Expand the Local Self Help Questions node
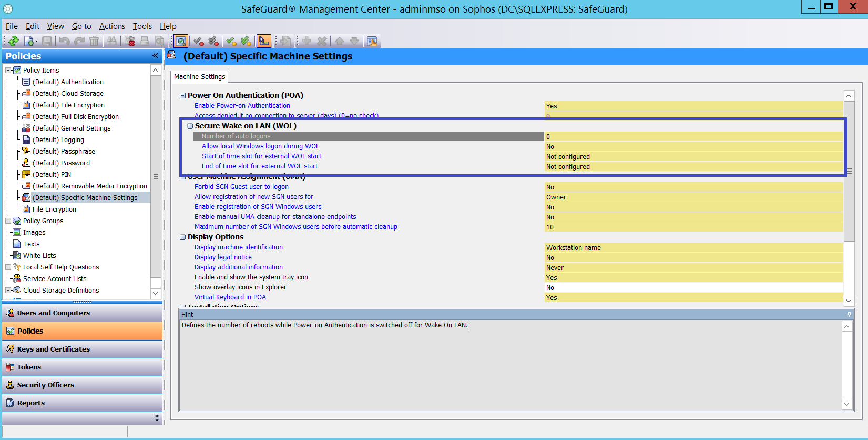This screenshot has width=868, height=440. pyautogui.click(x=8, y=267)
